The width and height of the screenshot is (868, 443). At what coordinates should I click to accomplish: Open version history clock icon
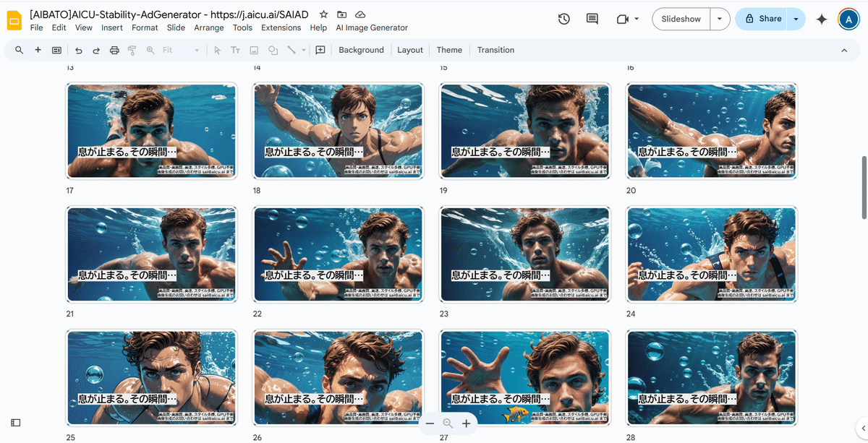pos(564,20)
